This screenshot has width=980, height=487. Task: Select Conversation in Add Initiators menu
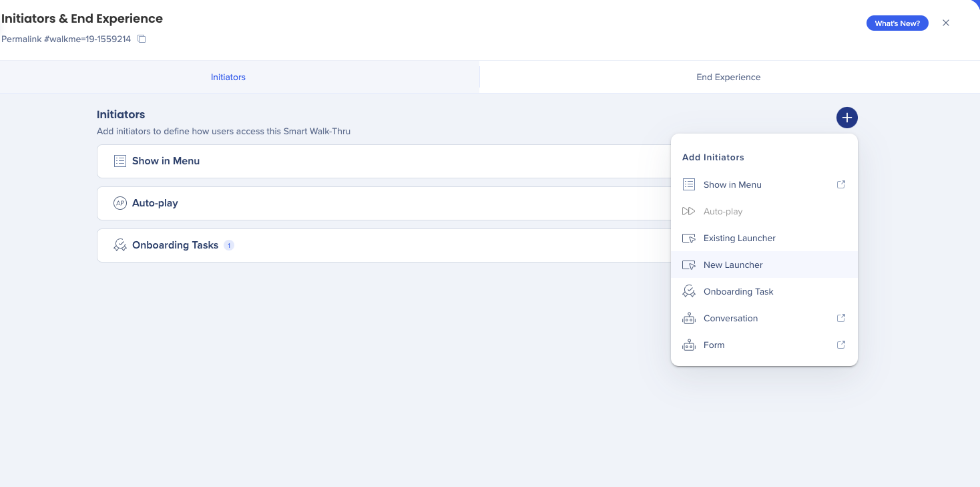[x=730, y=318]
